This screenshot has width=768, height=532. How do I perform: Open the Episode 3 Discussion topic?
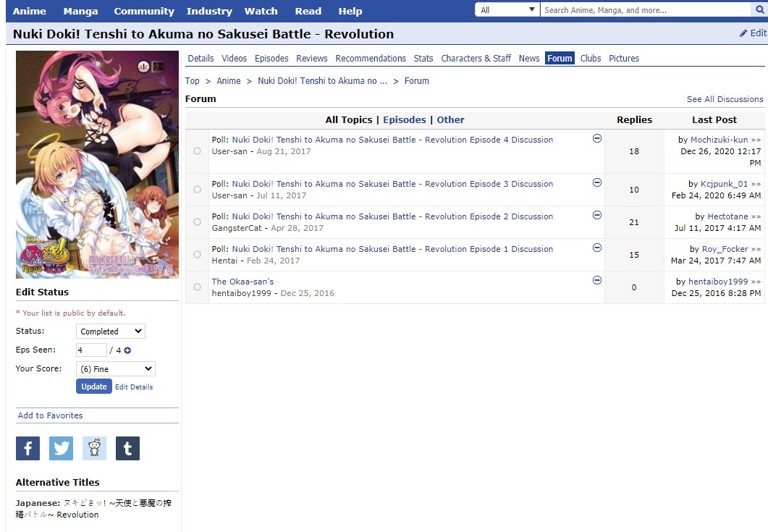click(392, 184)
